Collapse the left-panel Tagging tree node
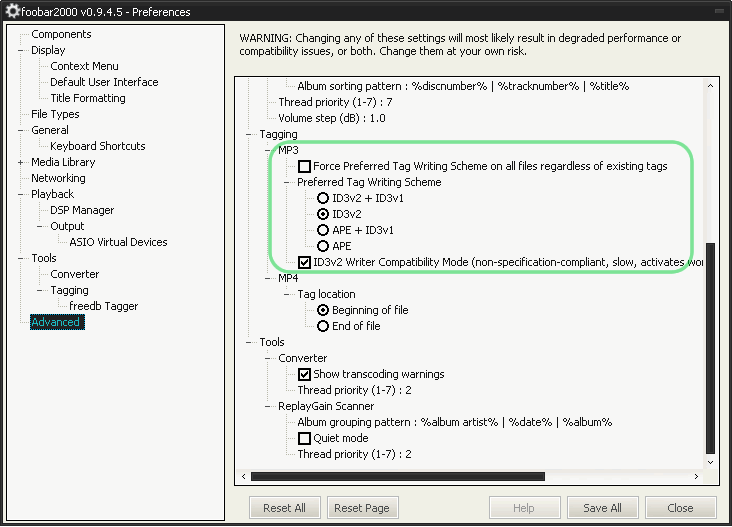Screen dimensions: 732x527 coord(40,290)
